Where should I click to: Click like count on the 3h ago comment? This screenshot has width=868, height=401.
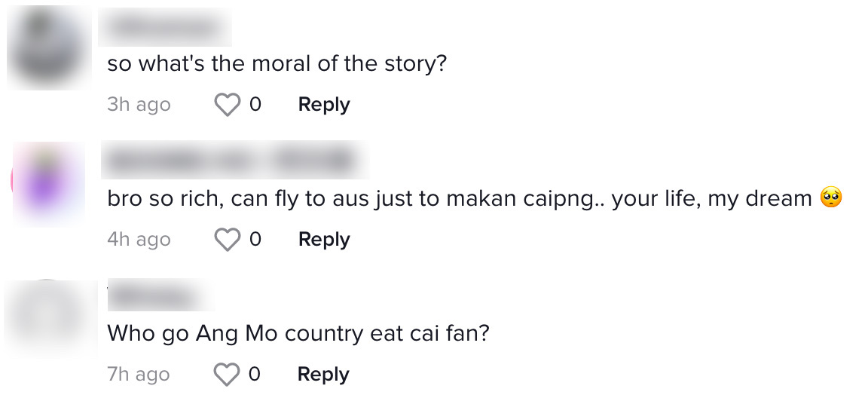pos(255,105)
